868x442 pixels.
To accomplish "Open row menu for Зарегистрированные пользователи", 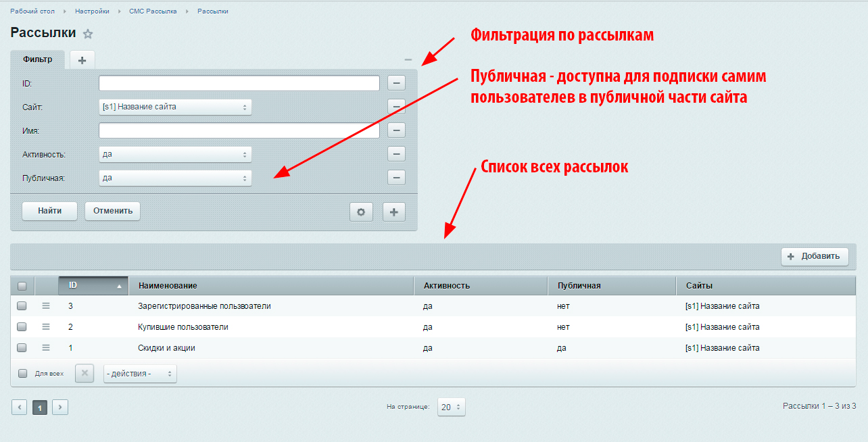I will pos(46,306).
